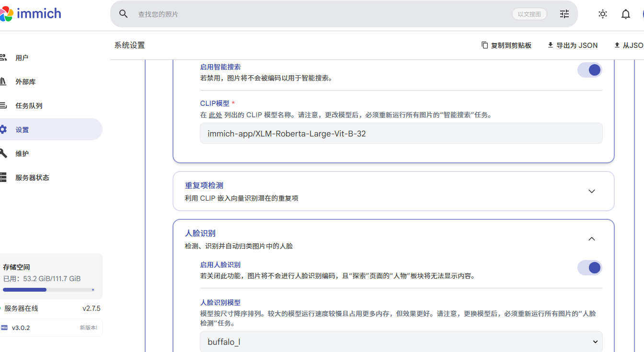This screenshot has height=352, width=644.
Task: Open notifications bell
Action: click(x=626, y=14)
